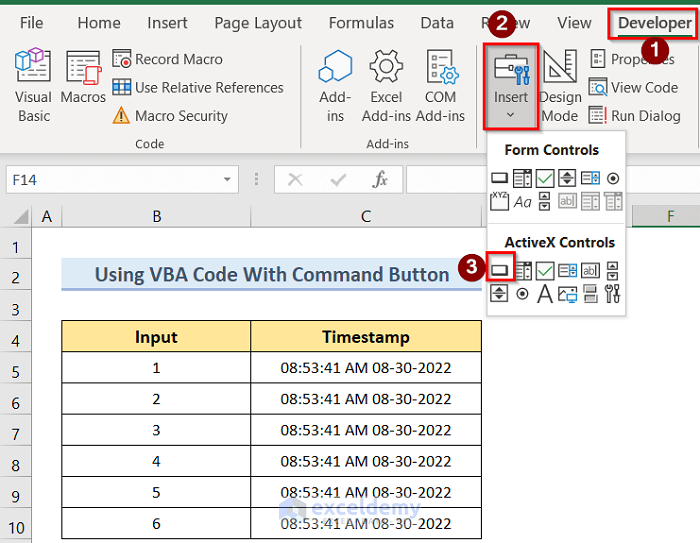Screen dimensions: 700x543
Task: Open COM Add-ins dialog
Action: (x=441, y=86)
